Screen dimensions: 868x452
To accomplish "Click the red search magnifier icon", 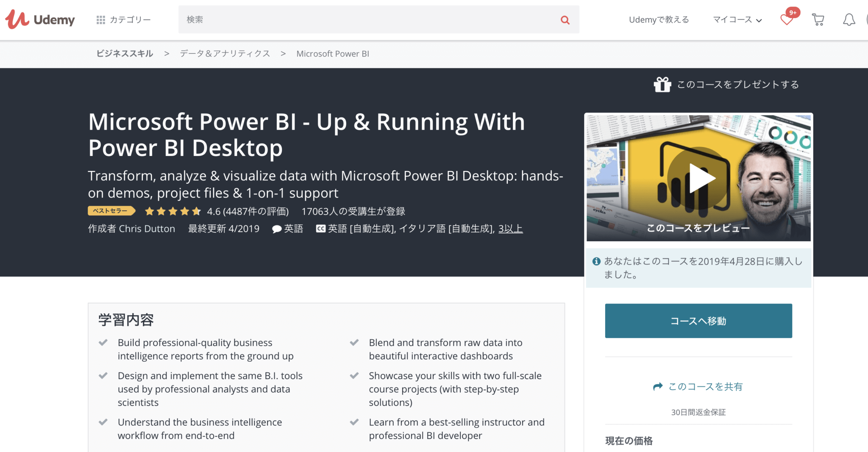I will pos(565,20).
